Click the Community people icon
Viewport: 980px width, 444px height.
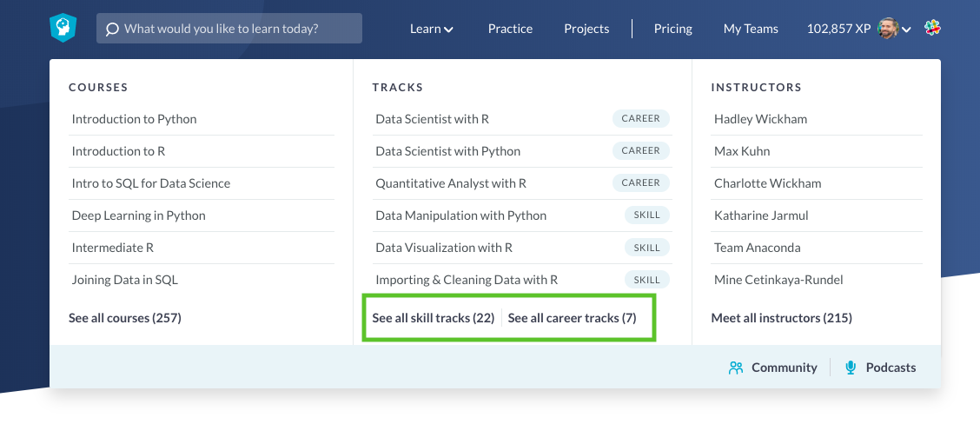[x=736, y=368]
